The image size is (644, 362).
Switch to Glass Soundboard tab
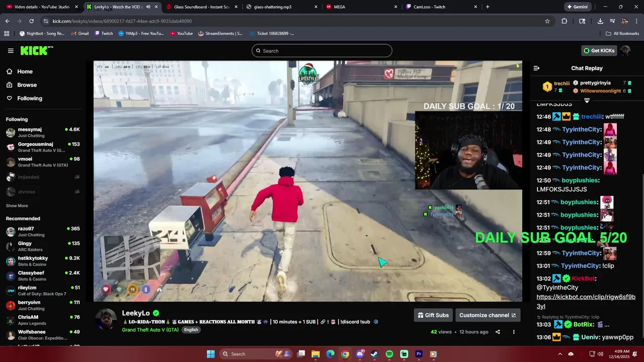[201, 7]
